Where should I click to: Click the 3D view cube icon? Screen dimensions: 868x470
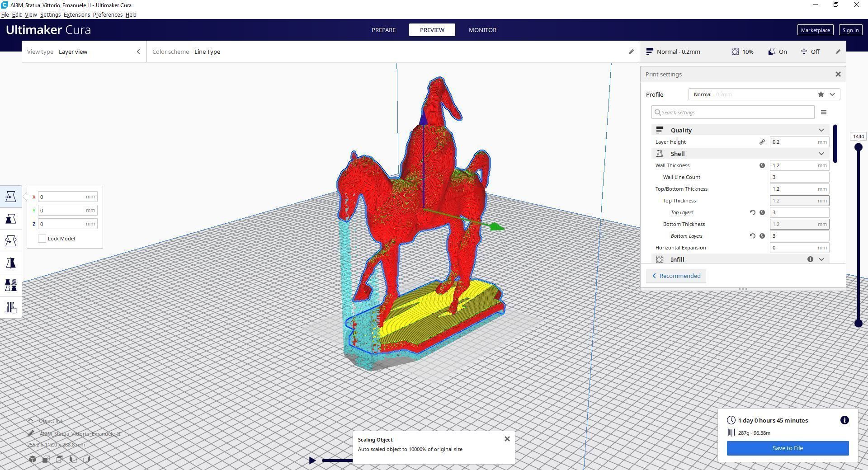[33, 459]
